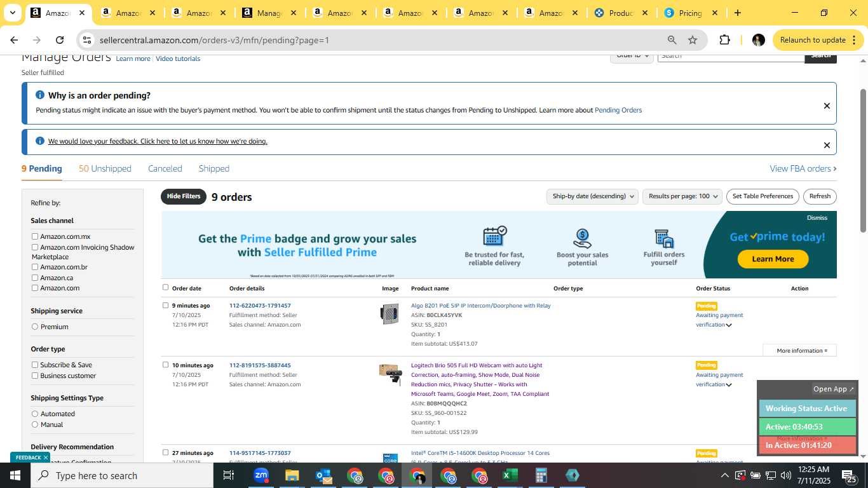Check Amazon.com Invoicing Shadow Marketplace
Screen dimensions: 868x488
[35, 247]
